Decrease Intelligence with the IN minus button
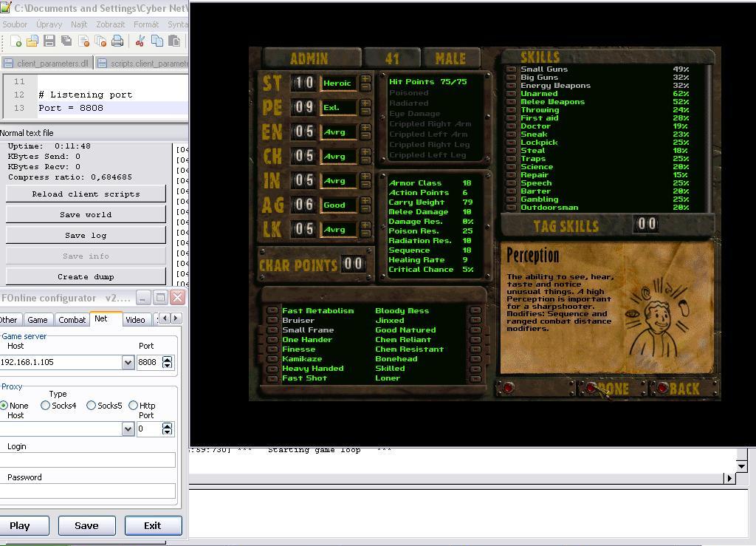This screenshot has height=546, width=756. 365,185
